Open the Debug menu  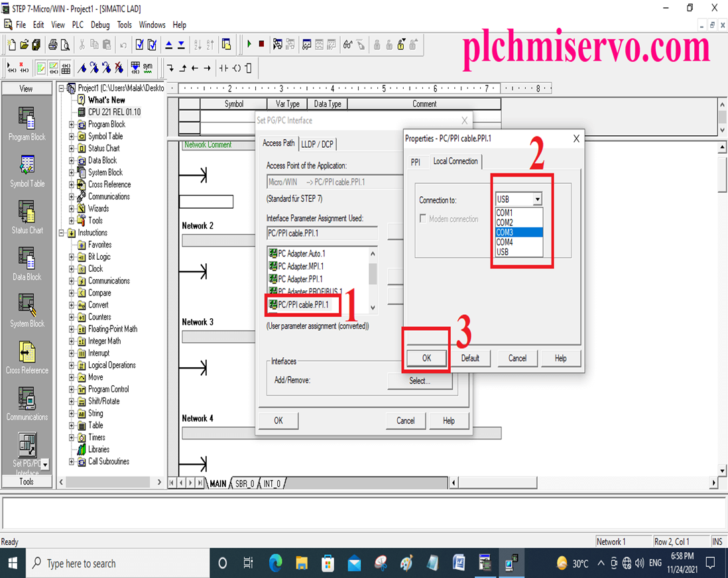coord(100,25)
